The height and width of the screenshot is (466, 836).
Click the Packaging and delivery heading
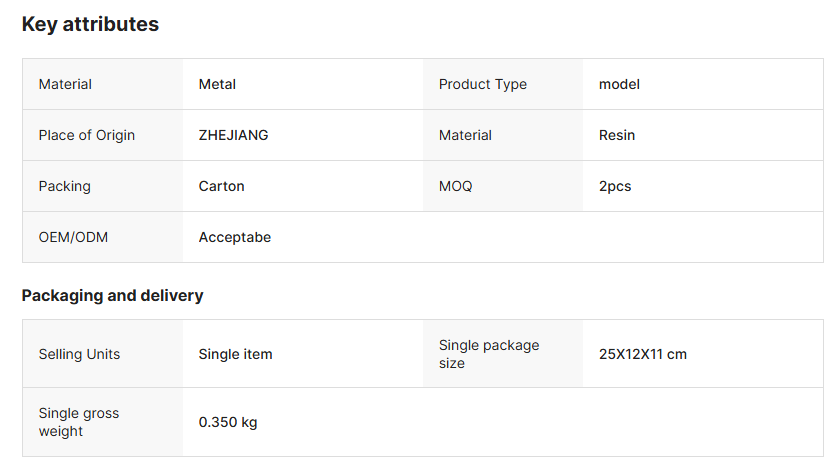tap(112, 295)
